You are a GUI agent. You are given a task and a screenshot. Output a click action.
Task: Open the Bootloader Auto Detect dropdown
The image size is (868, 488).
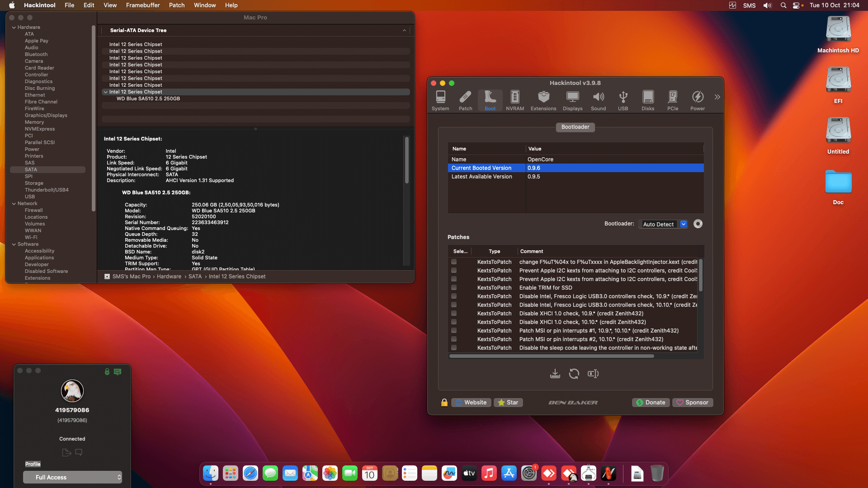[x=663, y=224]
